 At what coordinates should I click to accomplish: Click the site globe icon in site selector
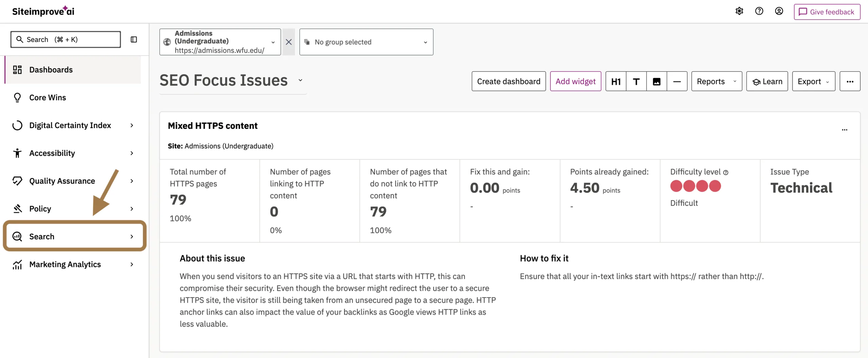(x=167, y=42)
